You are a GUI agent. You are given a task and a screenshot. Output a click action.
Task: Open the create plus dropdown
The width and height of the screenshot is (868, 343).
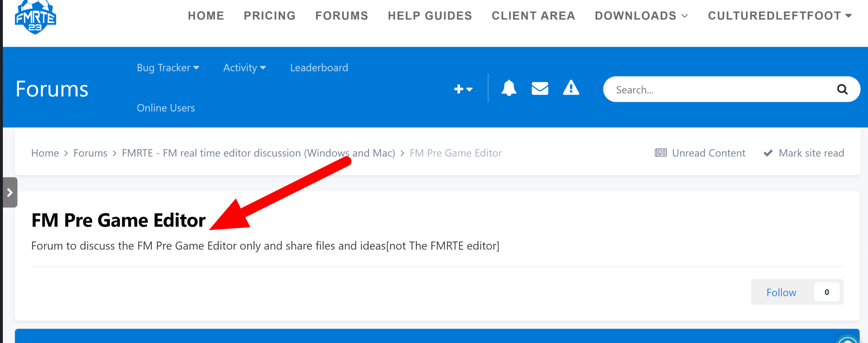pyautogui.click(x=463, y=89)
